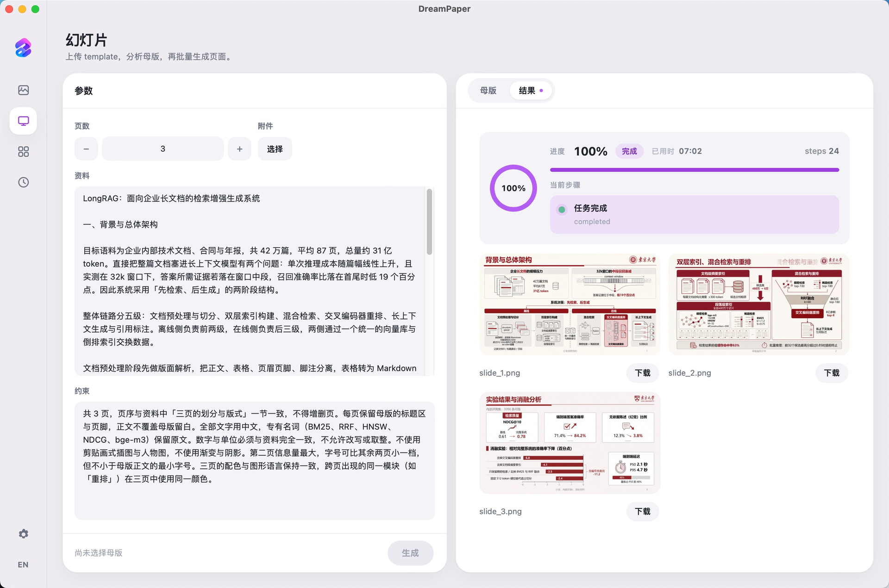The height and width of the screenshot is (588, 889).
Task: Download slide_3.png with 下载 button
Action: pos(643,511)
